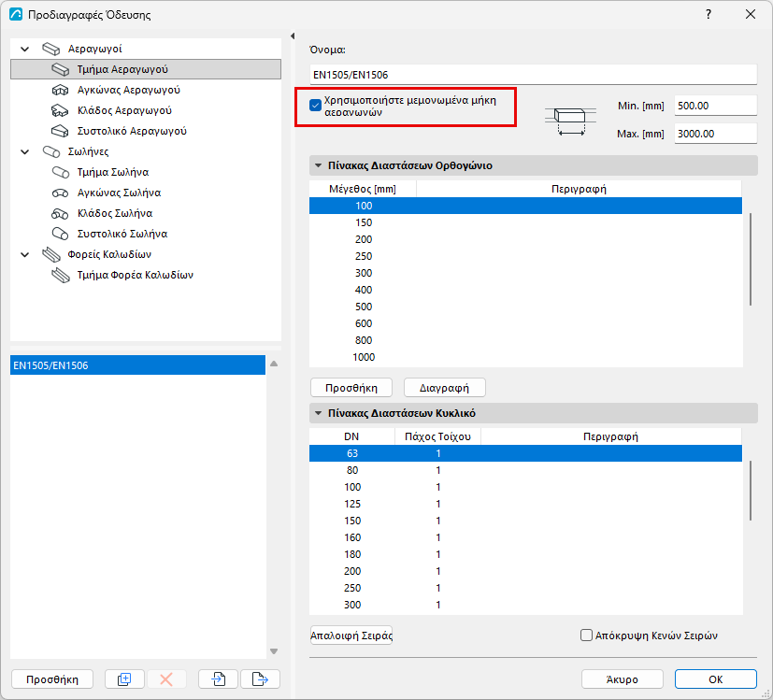Select the DN 125 row
The height and width of the screenshot is (700, 773).
coord(525,504)
